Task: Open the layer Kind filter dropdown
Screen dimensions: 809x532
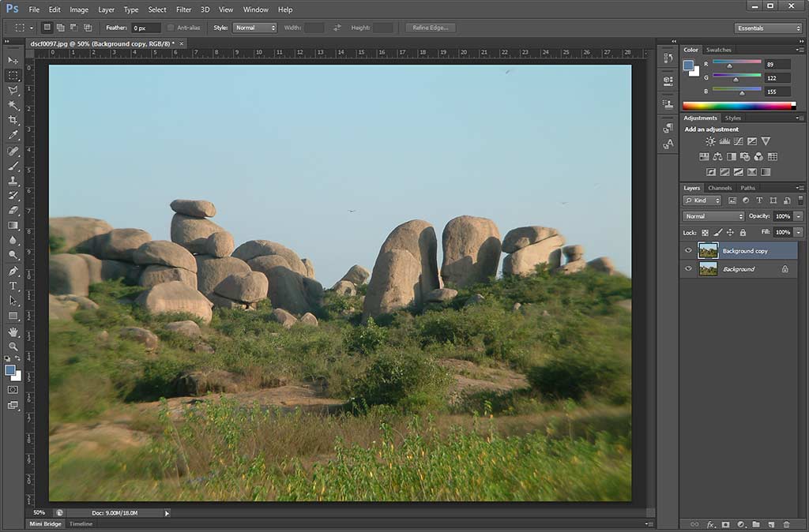Action: (x=702, y=200)
